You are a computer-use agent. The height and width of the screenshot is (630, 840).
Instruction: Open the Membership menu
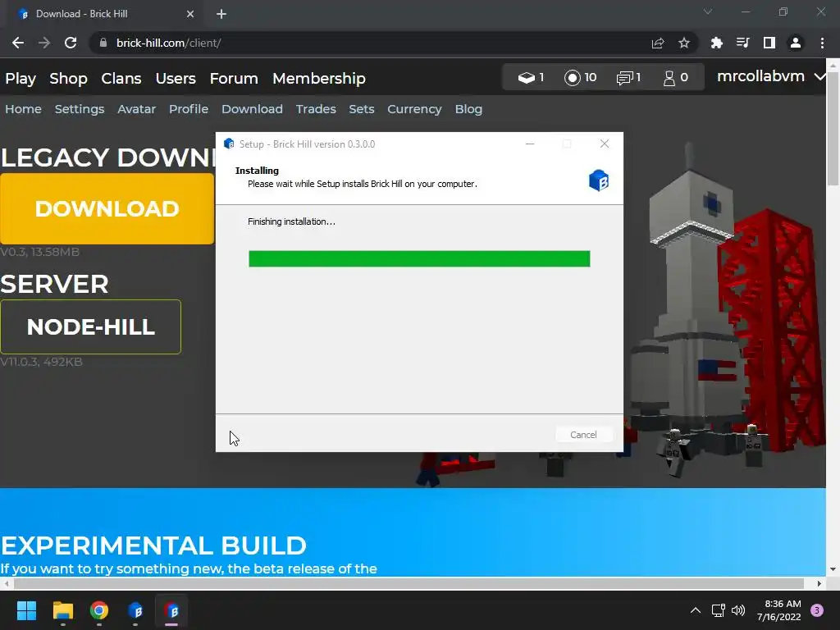click(319, 78)
